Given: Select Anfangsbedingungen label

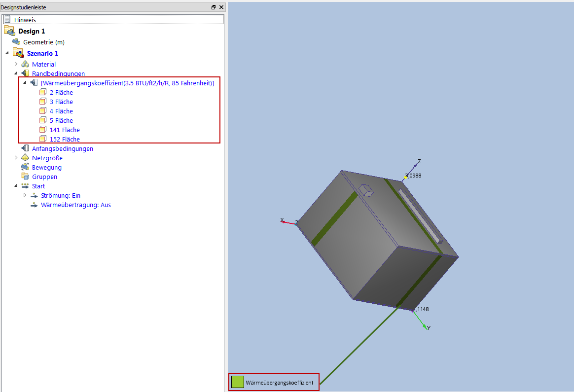Looking at the screenshot, I should (x=62, y=148).
